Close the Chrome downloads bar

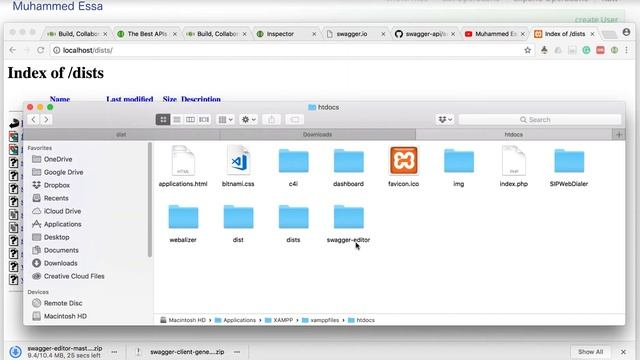tap(623, 352)
